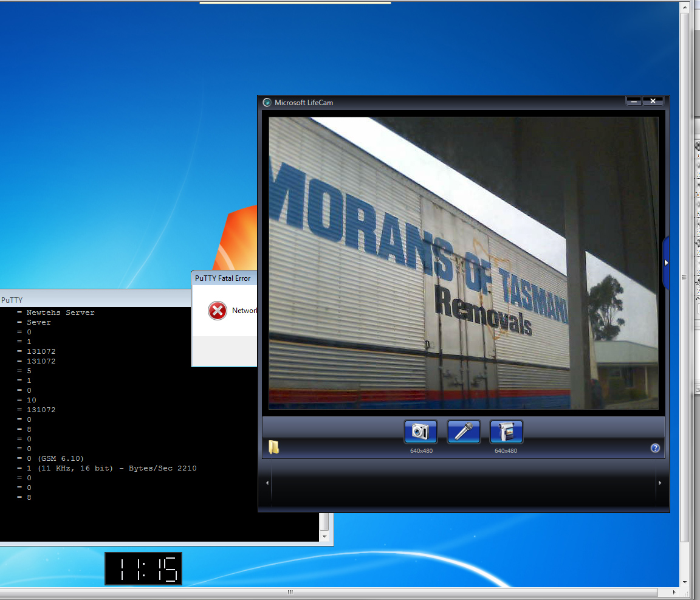Click the red error icon in PuTTY Fatal Error
700x600 pixels.
click(218, 311)
